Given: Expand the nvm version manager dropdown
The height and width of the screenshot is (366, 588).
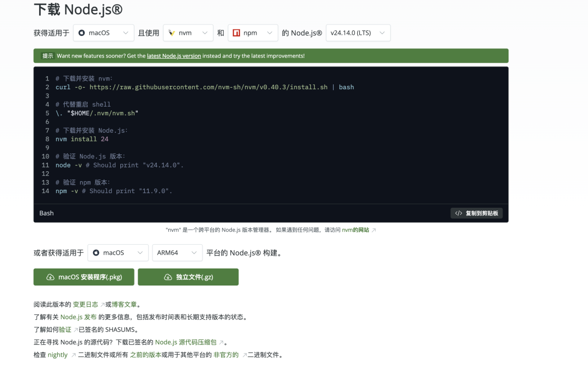Looking at the screenshot, I should 188,33.
